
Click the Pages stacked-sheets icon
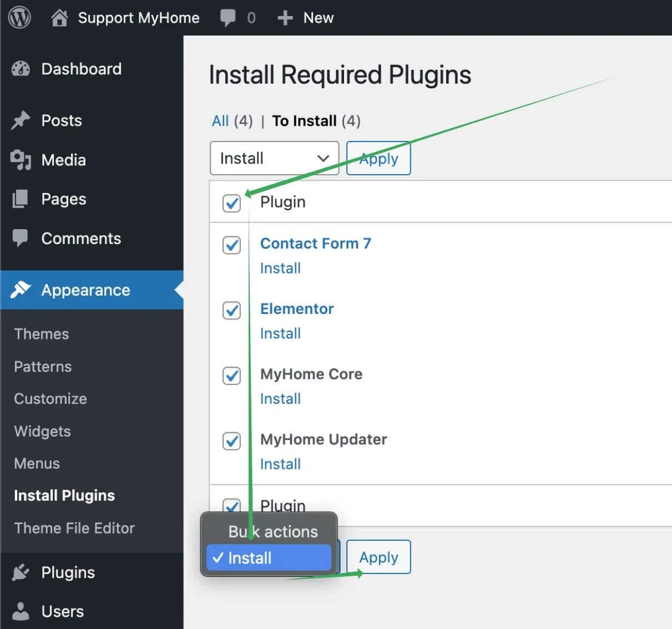pyautogui.click(x=21, y=199)
